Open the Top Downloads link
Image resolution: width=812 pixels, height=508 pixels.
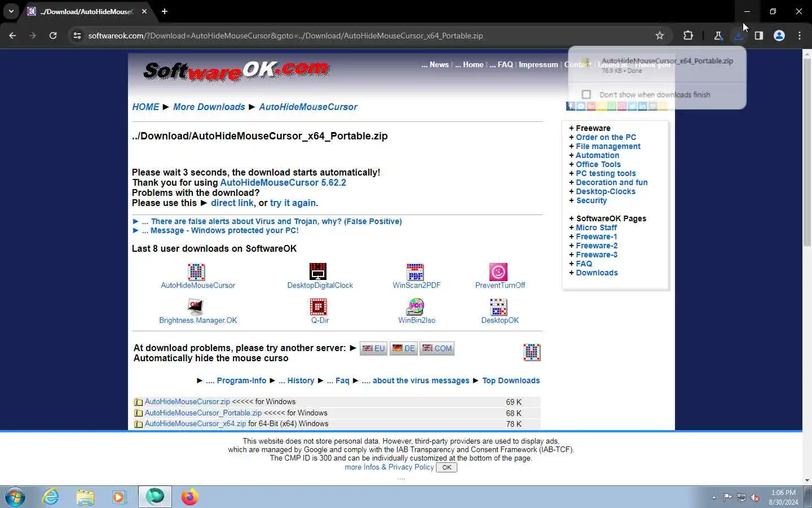pos(511,380)
